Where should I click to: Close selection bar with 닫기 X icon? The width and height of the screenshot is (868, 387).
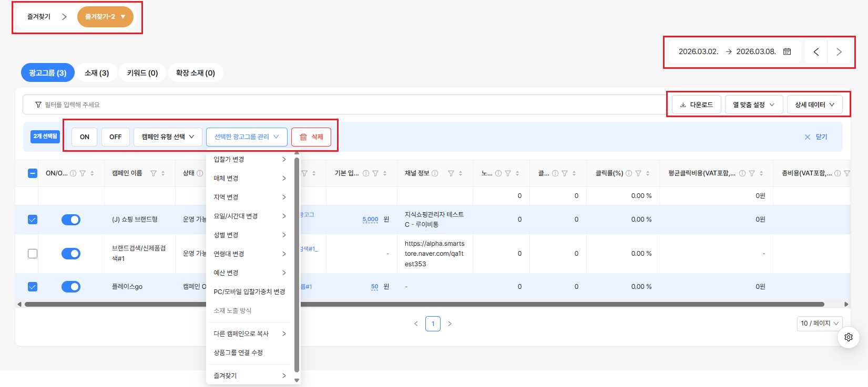click(x=808, y=137)
